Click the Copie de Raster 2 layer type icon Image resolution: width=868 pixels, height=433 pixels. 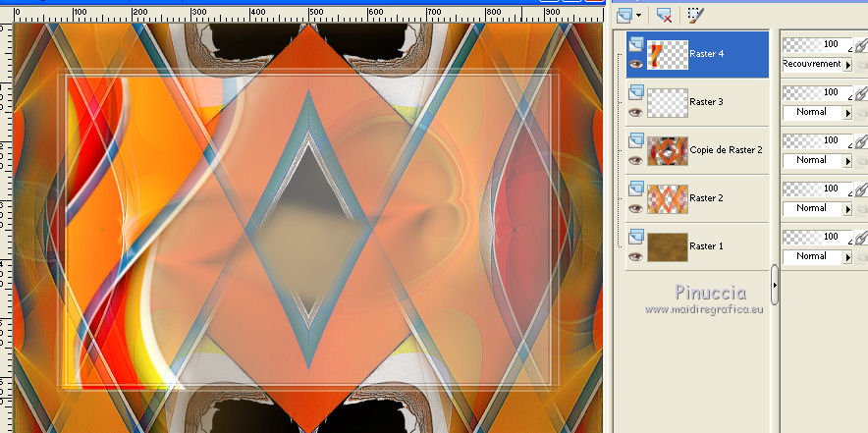coord(636,139)
